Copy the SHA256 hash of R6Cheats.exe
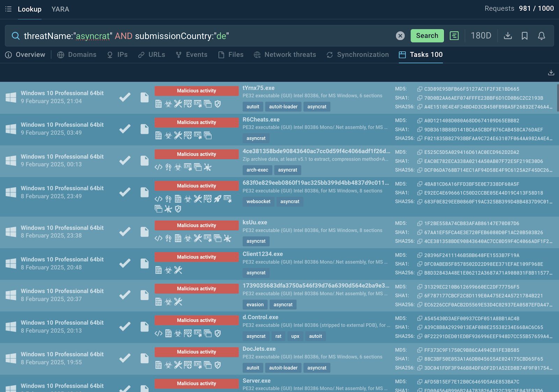This screenshot has width=559, height=392. pyautogui.click(x=420, y=139)
